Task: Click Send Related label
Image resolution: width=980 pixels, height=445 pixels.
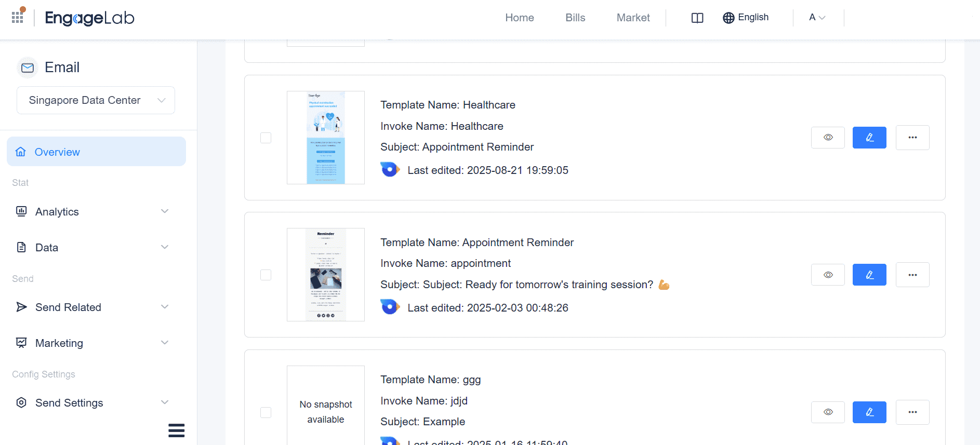Action: point(68,307)
